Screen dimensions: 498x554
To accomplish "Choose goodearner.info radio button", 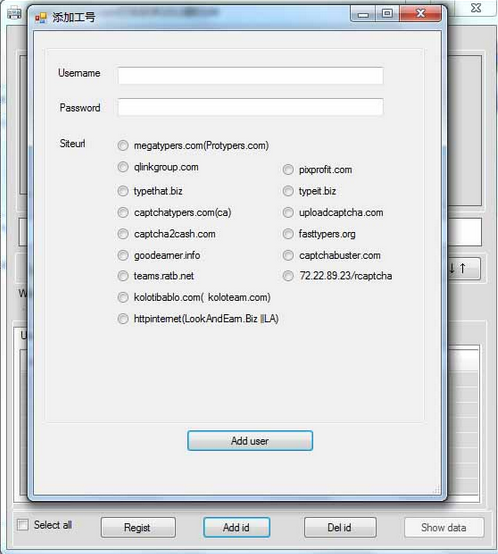I will 123,255.
